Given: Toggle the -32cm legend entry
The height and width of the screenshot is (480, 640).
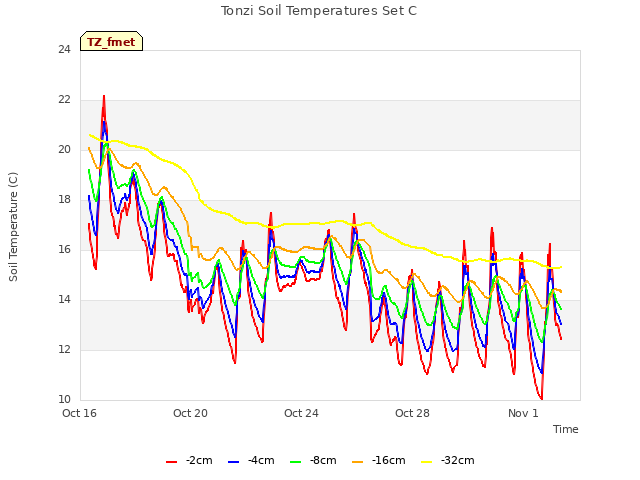Looking at the screenshot, I should [447, 461].
